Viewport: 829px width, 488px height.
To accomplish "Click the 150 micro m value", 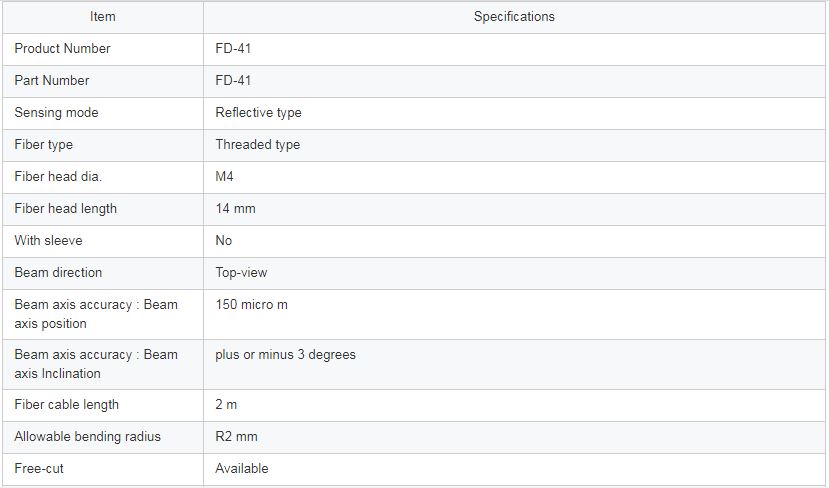I will pos(251,305).
